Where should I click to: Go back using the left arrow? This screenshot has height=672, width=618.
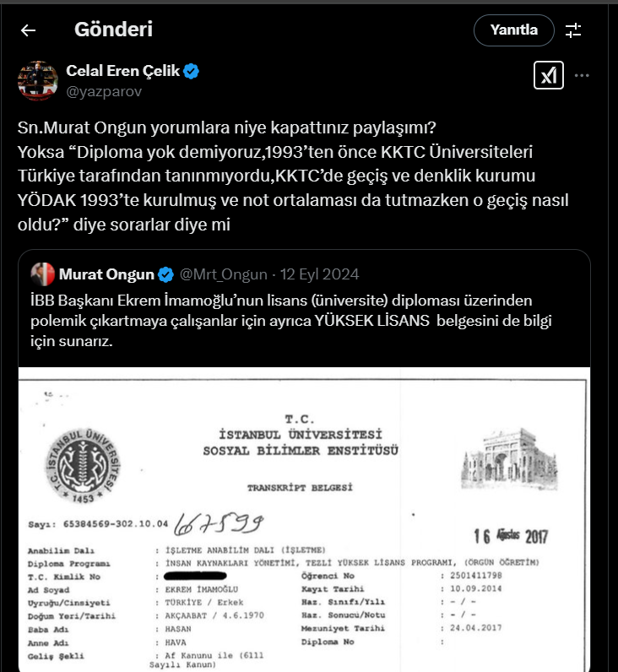pos(29,30)
